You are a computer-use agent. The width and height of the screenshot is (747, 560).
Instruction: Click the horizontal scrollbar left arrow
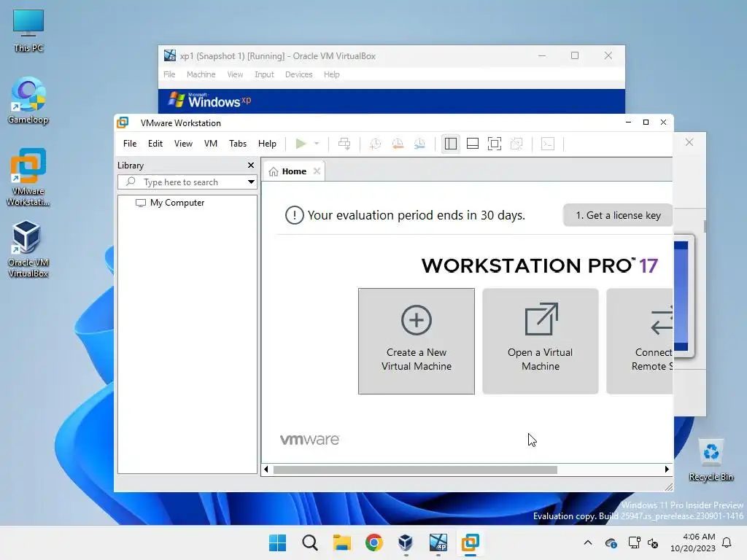click(x=266, y=470)
